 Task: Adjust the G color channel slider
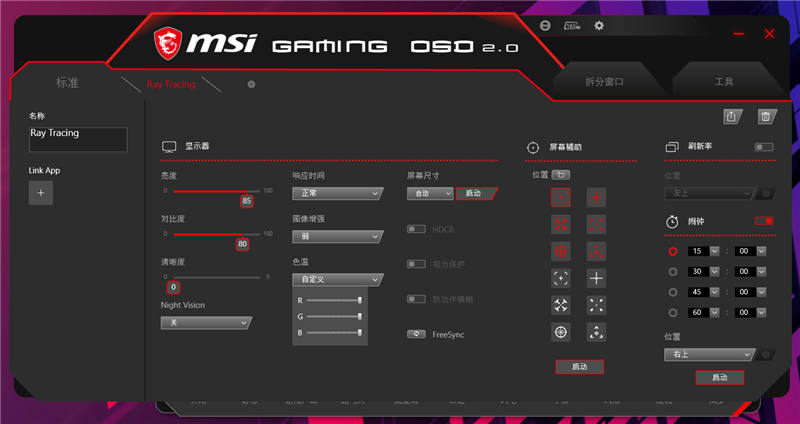coord(334,317)
